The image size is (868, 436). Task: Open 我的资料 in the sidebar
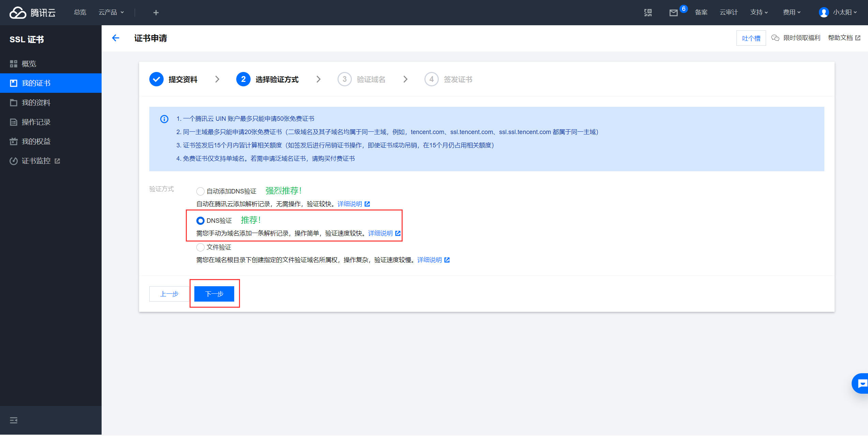pyautogui.click(x=36, y=103)
